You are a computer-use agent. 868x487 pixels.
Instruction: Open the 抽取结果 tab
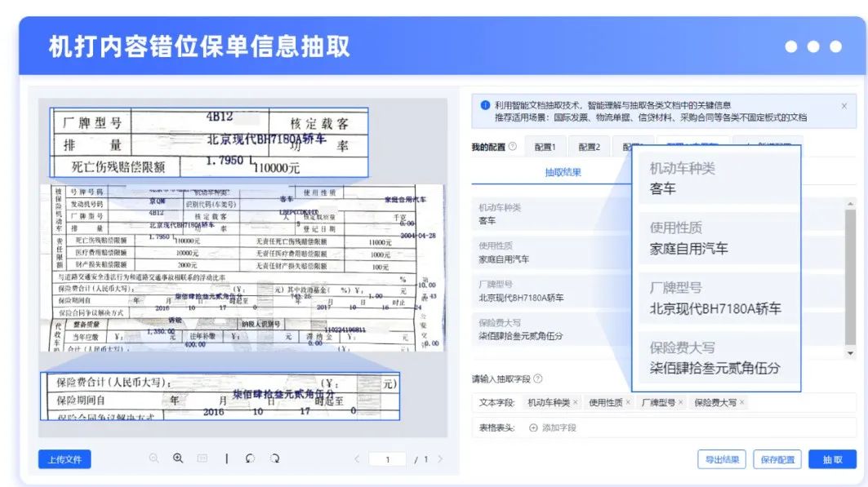(563, 172)
